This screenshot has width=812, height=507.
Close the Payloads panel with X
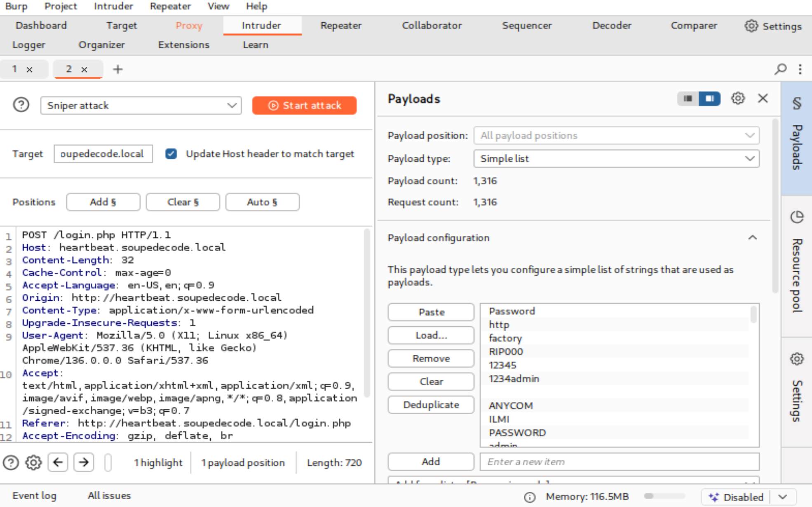click(x=763, y=98)
